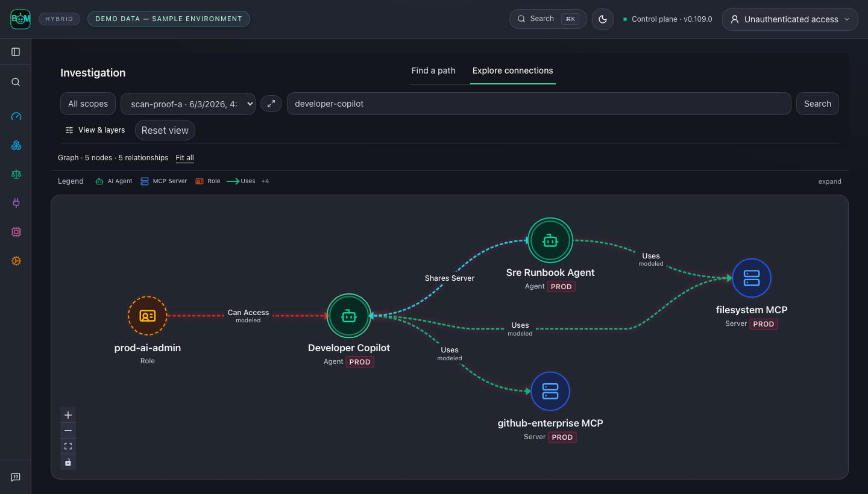Click Role legend icon
This screenshot has width=868, height=494.
tap(200, 181)
